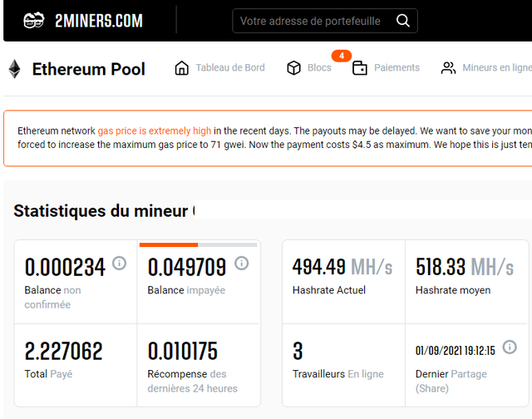
Task: Open the Paiements tab
Action: click(x=386, y=68)
